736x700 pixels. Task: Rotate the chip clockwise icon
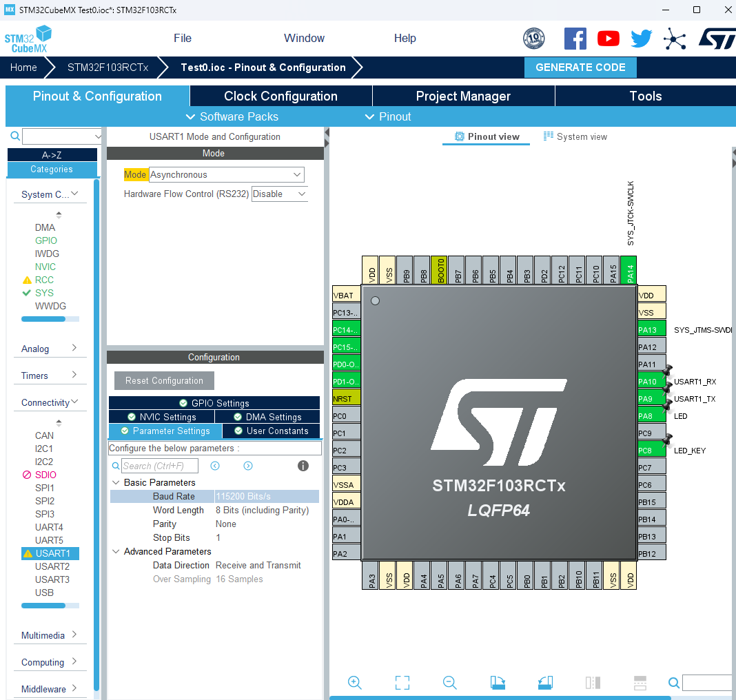coord(498,683)
